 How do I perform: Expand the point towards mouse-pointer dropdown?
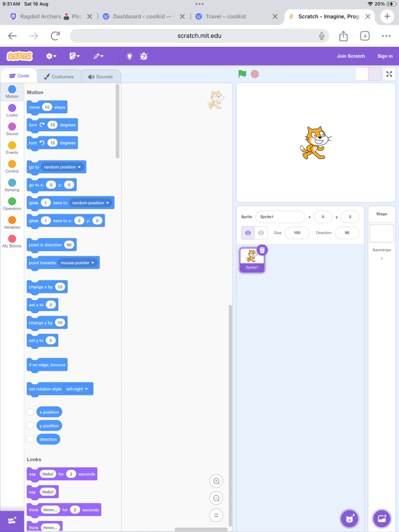pyautogui.click(x=78, y=263)
